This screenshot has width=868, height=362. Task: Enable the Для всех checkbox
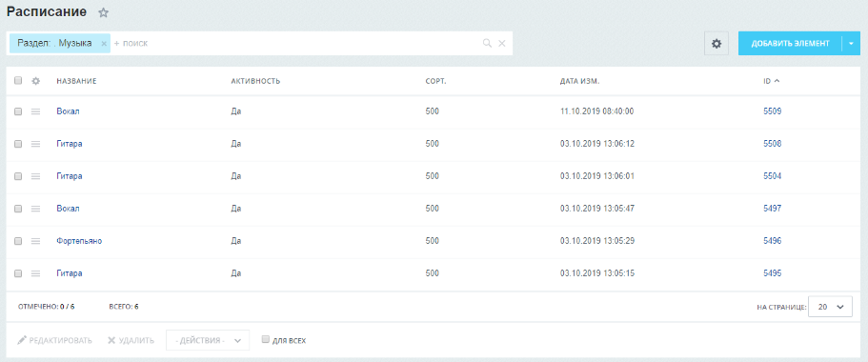coord(265,339)
